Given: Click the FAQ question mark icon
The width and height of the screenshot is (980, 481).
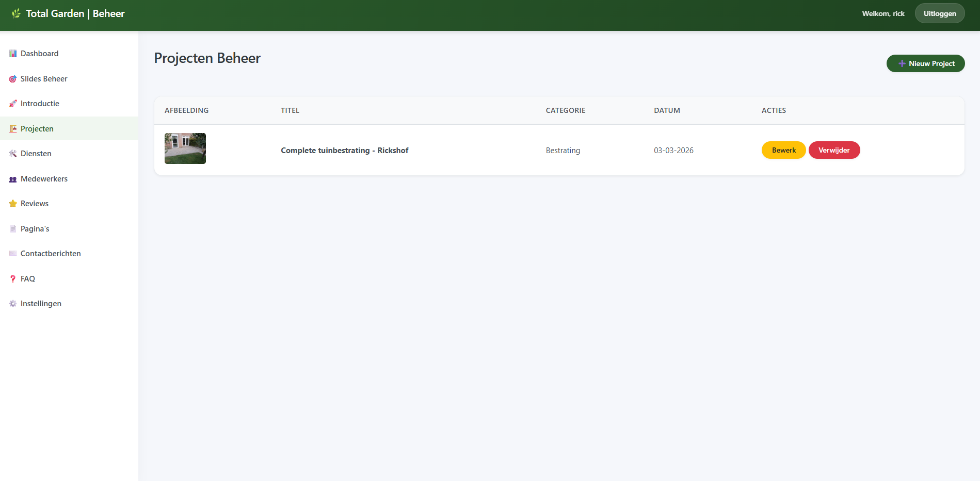Looking at the screenshot, I should click(13, 279).
